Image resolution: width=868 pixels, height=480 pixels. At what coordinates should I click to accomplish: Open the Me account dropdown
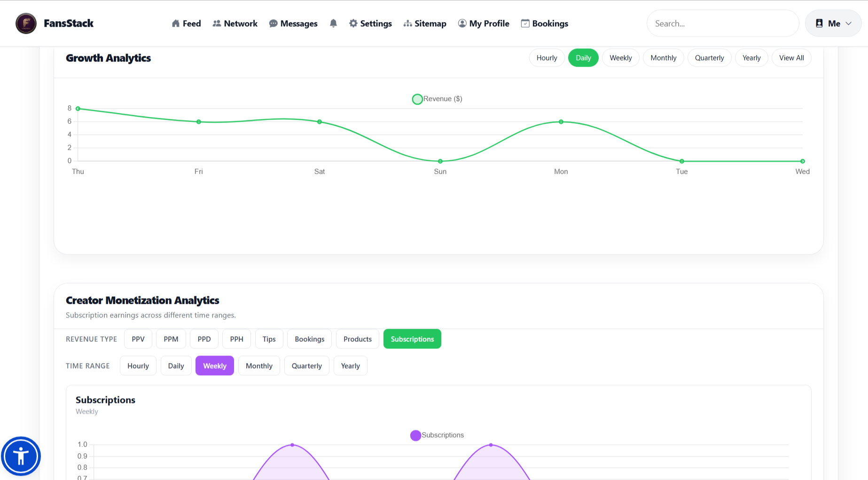point(833,23)
